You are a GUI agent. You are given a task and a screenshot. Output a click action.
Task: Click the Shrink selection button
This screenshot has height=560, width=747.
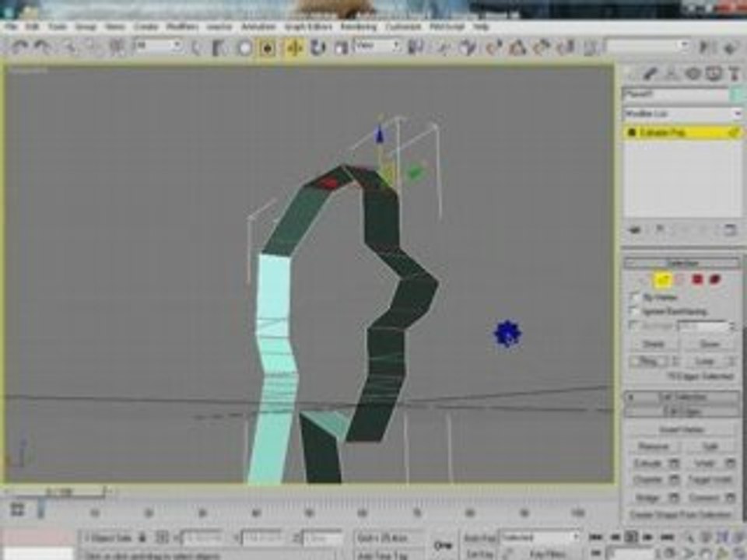tap(654, 344)
